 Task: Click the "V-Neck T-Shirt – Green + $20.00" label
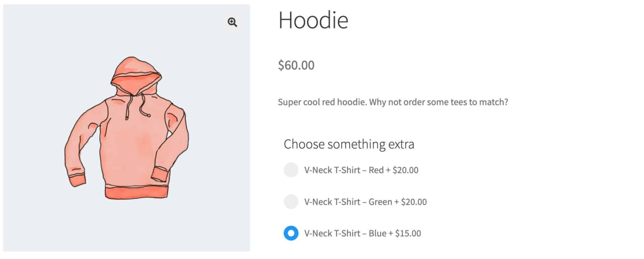click(366, 202)
